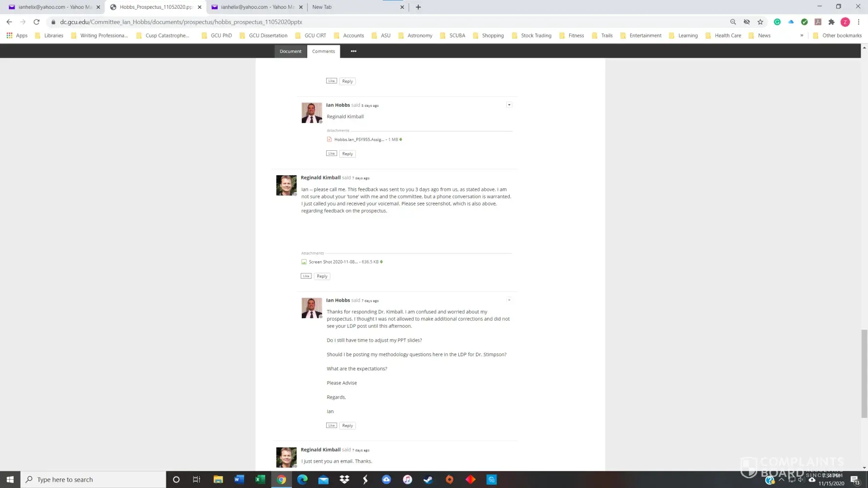The height and width of the screenshot is (488, 868).
Task: Open the Screen Shot 2020-11-08 attachment
Action: 333,262
